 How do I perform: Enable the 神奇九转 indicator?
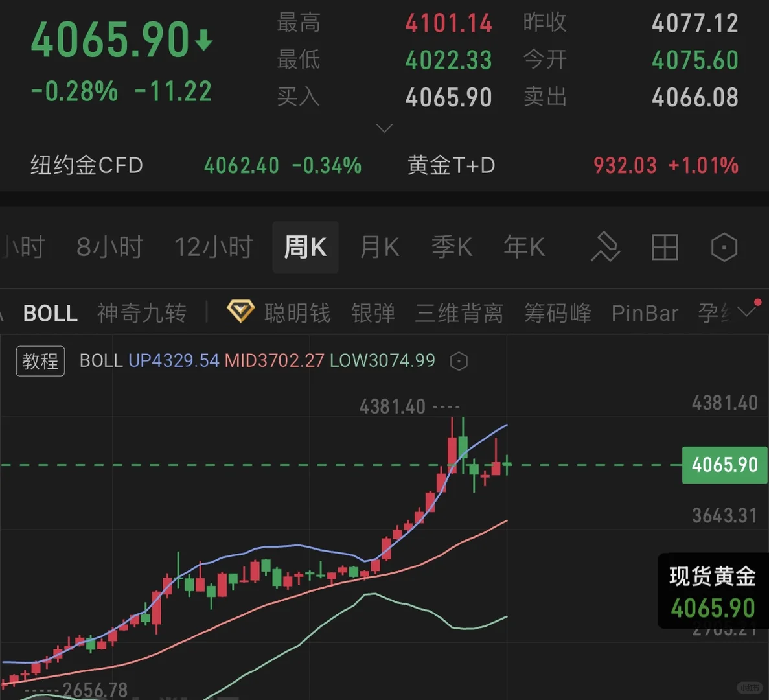coord(142,313)
